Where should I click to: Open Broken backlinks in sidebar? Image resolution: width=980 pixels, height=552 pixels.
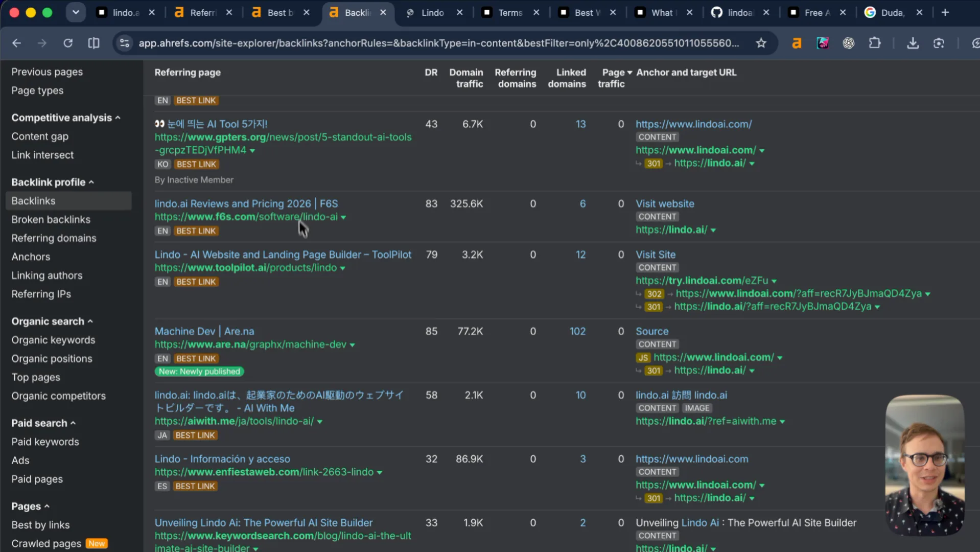point(51,220)
